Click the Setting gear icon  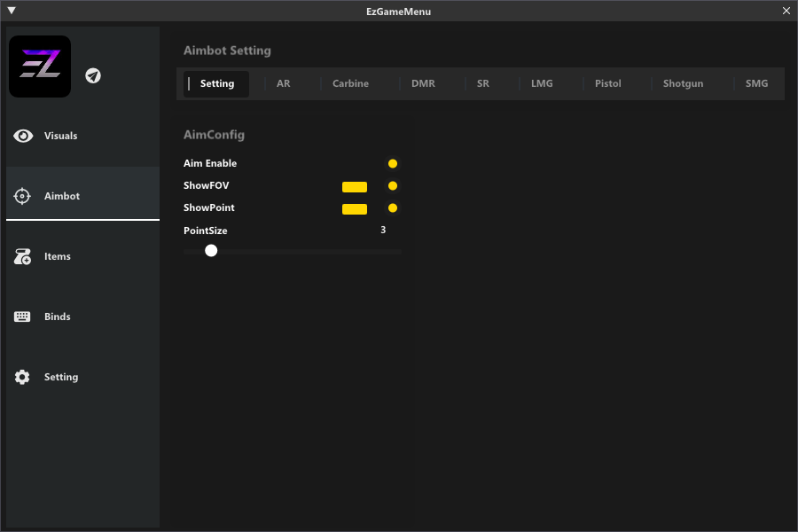point(22,377)
